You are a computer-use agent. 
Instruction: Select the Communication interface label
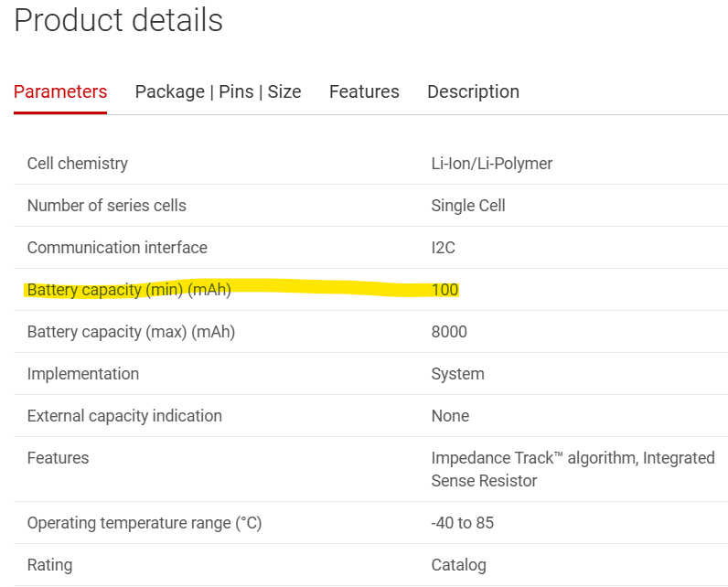click(x=117, y=248)
